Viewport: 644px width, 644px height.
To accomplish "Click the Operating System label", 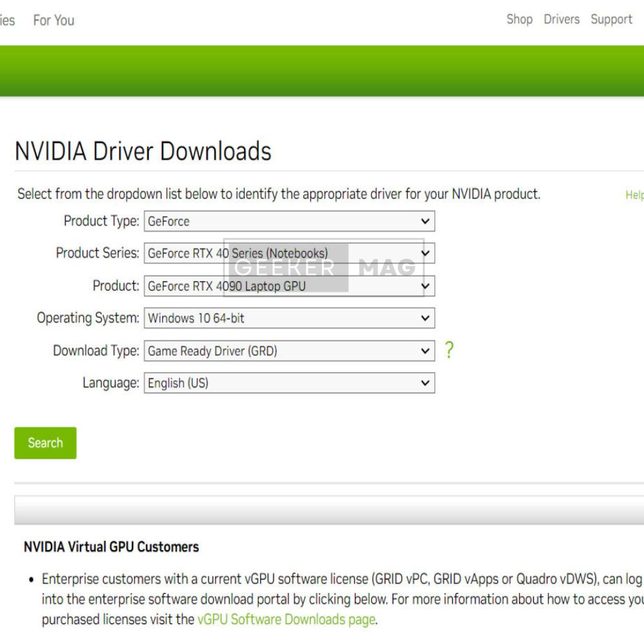I will [88, 318].
